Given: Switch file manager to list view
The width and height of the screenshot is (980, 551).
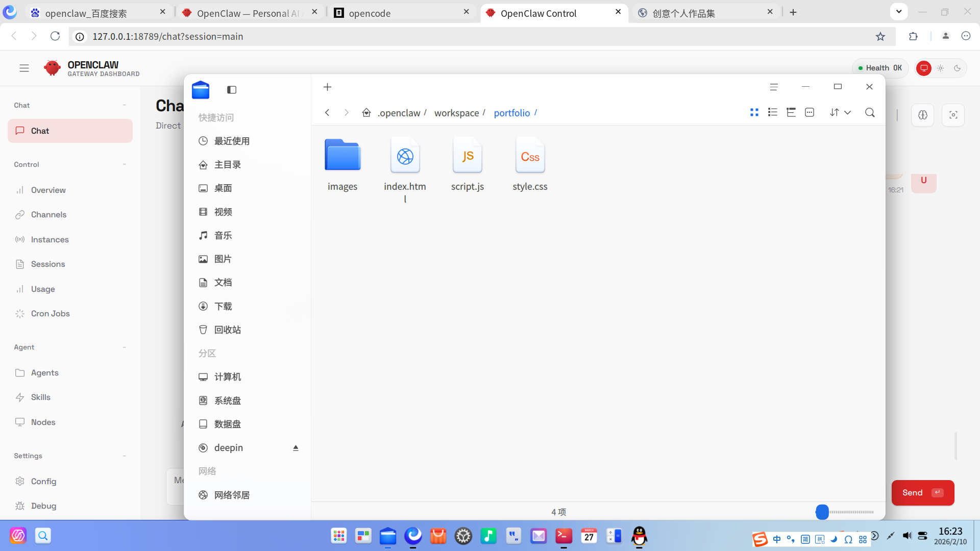Looking at the screenshot, I should pos(773,112).
